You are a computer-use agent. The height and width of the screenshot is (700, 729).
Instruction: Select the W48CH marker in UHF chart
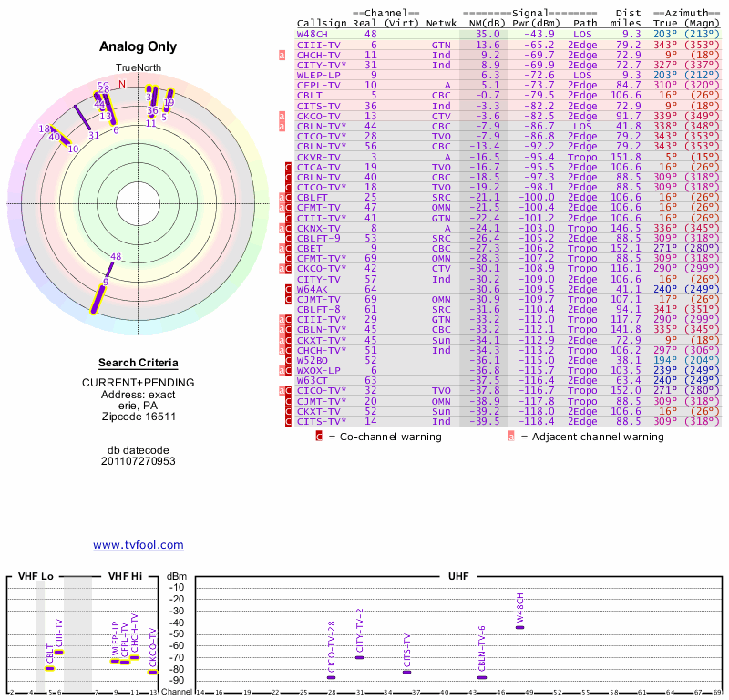(520, 627)
